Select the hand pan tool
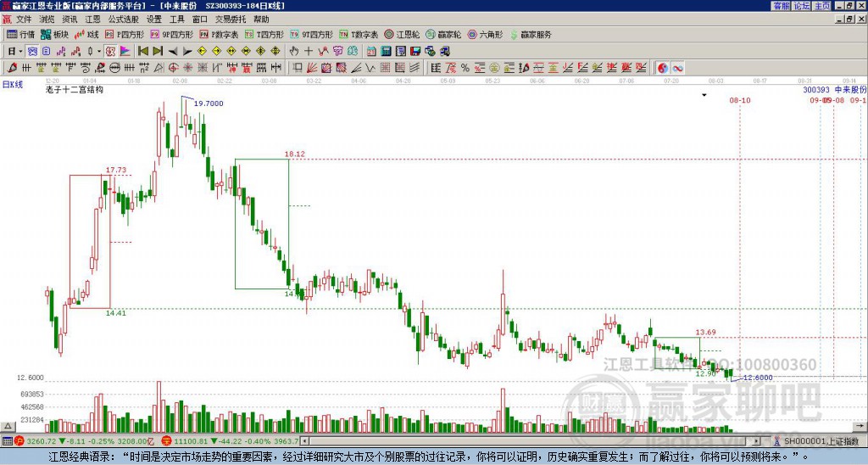This screenshot has height=465, width=868. click(294, 52)
